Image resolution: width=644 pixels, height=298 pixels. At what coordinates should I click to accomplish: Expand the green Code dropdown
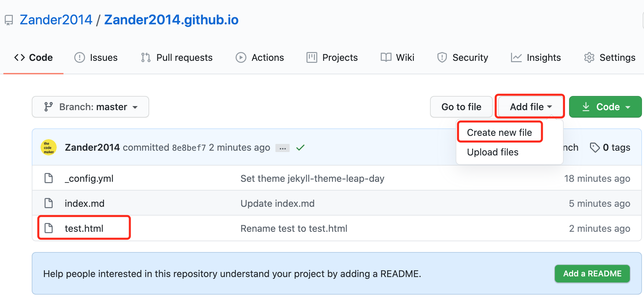(606, 107)
